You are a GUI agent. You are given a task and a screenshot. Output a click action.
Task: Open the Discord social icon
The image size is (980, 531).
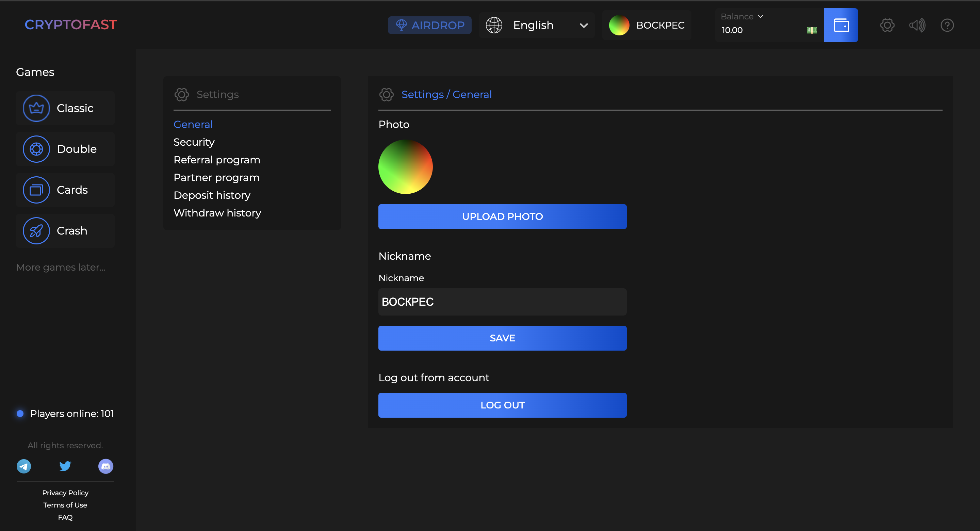pos(106,466)
